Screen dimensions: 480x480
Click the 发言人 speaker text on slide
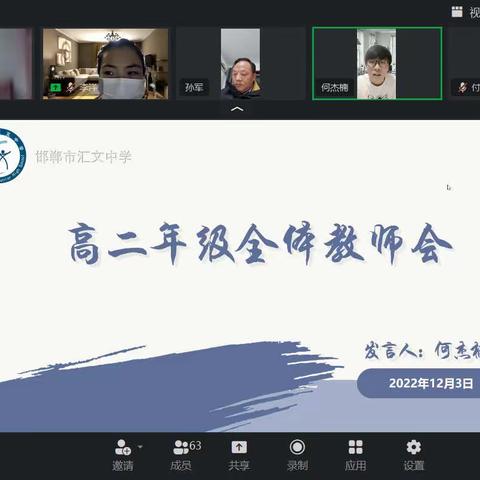(x=422, y=350)
